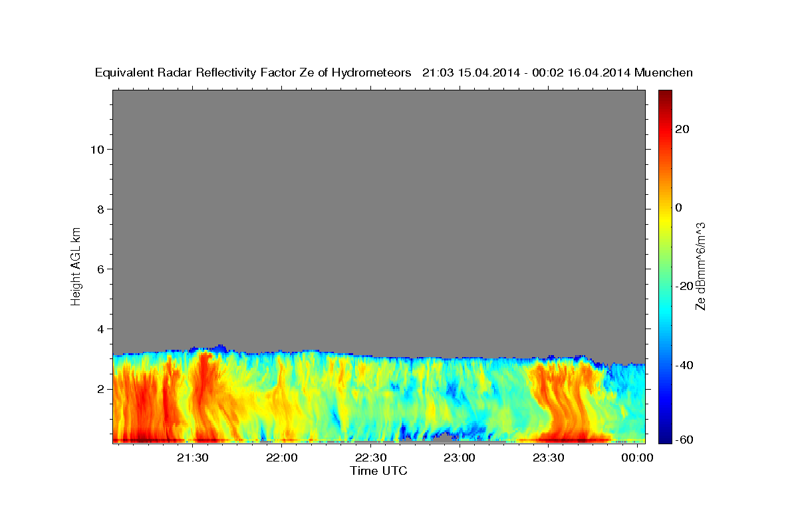Click the station name 'Muenchen' in title

[x=664, y=73]
